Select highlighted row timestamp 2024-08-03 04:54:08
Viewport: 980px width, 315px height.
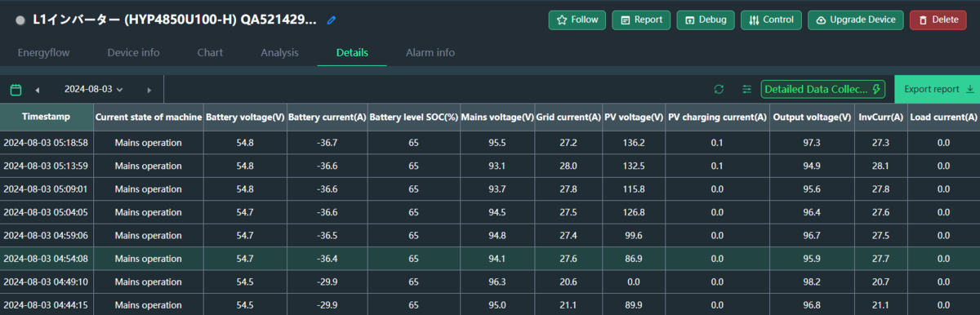click(490, 259)
